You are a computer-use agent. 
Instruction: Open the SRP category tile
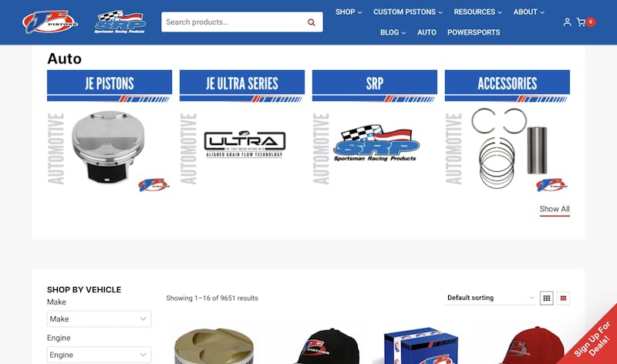pos(375,131)
